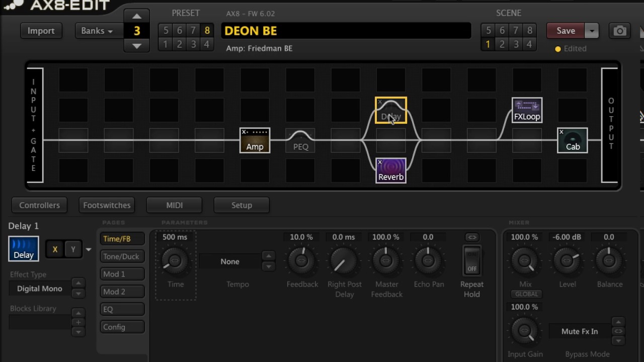Screen dimensions: 644x362
Task: Select preset slot 8
Action: (x=207, y=30)
